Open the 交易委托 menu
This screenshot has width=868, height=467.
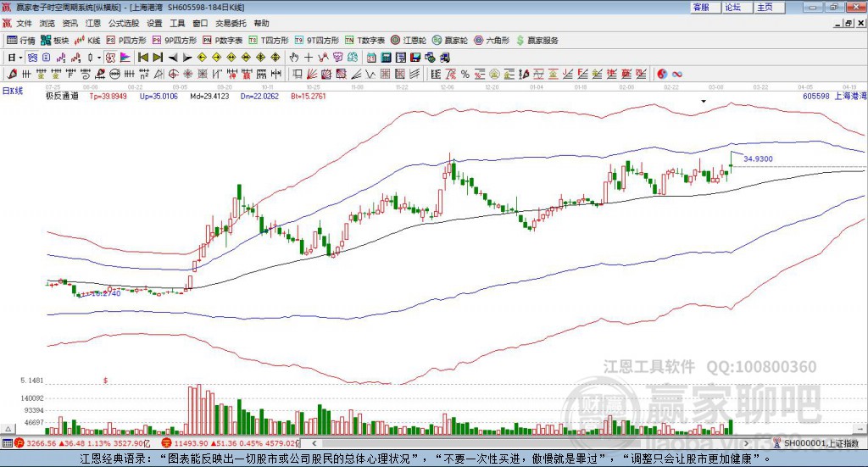click(231, 23)
